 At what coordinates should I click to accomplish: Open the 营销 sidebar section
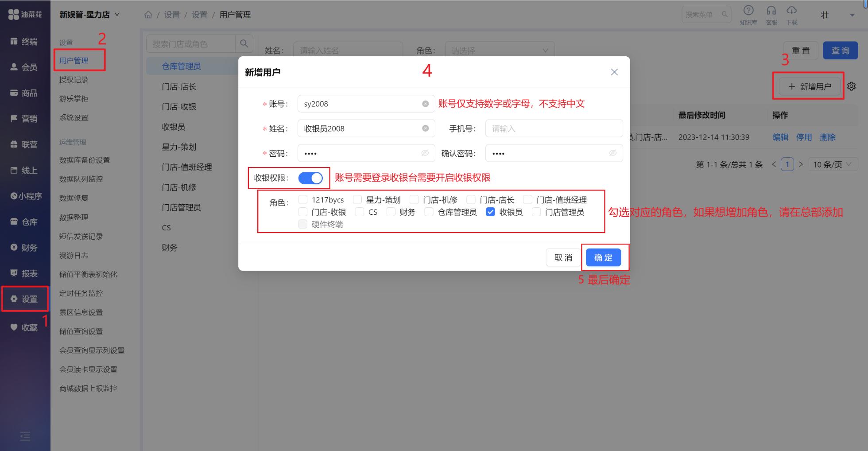point(25,119)
